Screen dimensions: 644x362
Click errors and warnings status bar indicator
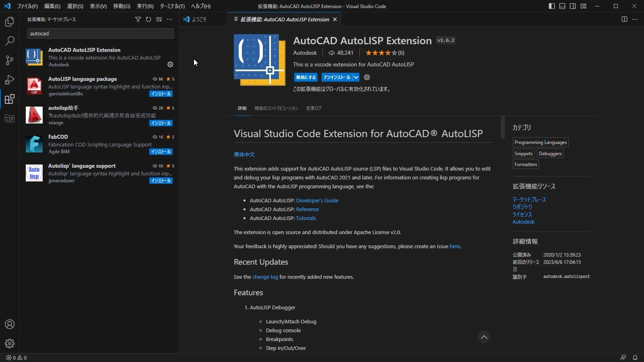click(x=17, y=358)
